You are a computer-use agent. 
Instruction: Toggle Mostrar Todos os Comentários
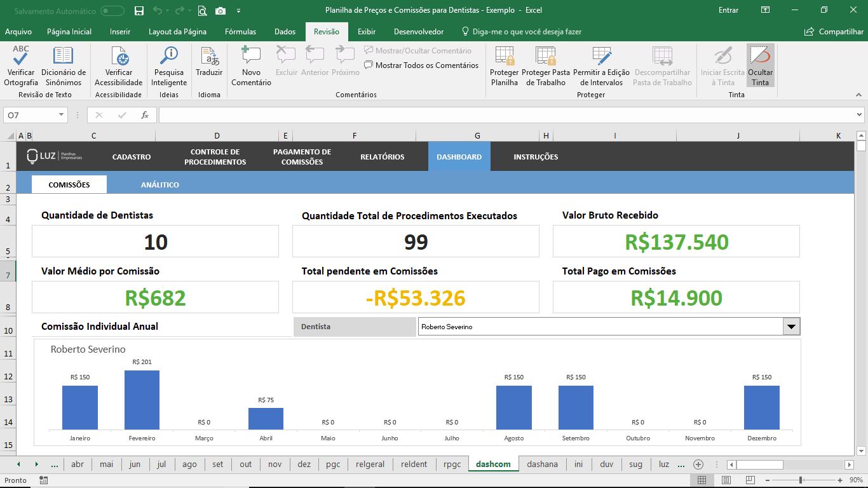[421, 65]
